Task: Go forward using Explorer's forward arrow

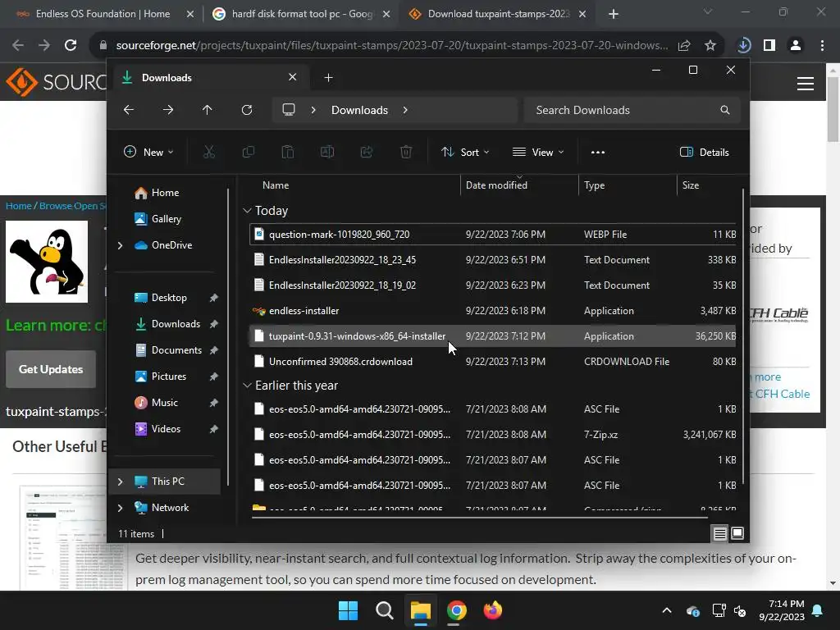Action: pyautogui.click(x=167, y=110)
